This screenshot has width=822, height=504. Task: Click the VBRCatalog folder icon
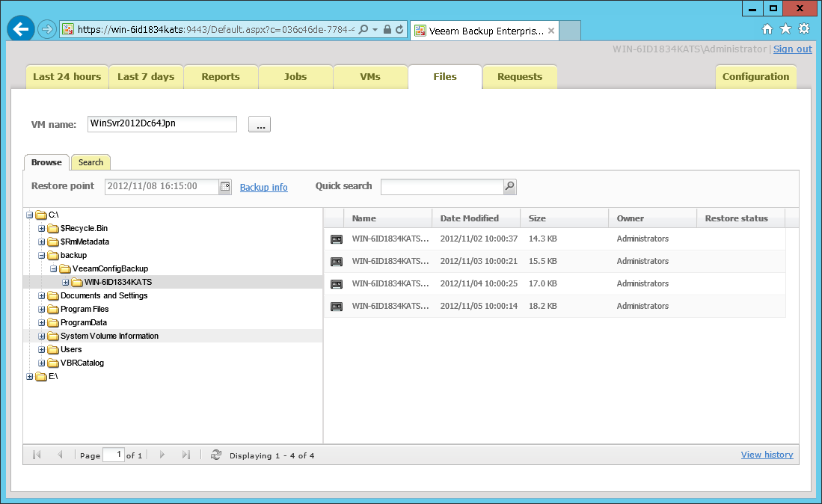53,363
